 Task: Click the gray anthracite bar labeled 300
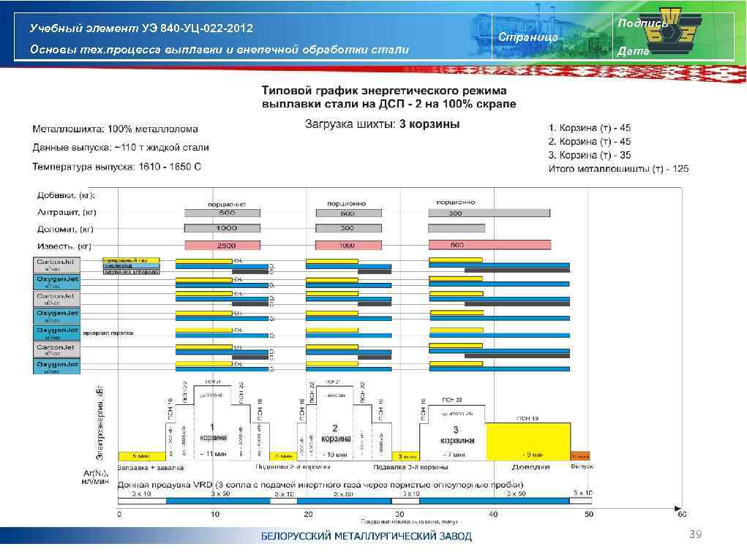489,213
